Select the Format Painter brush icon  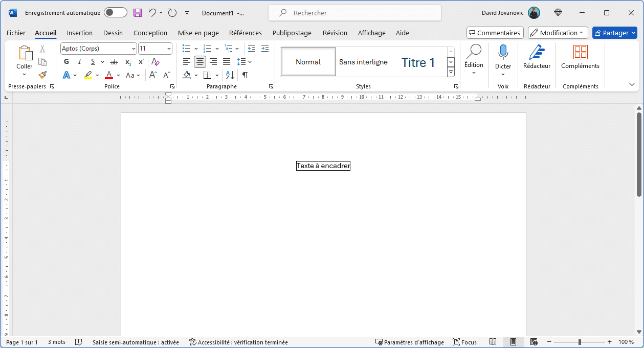click(x=42, y=75)
